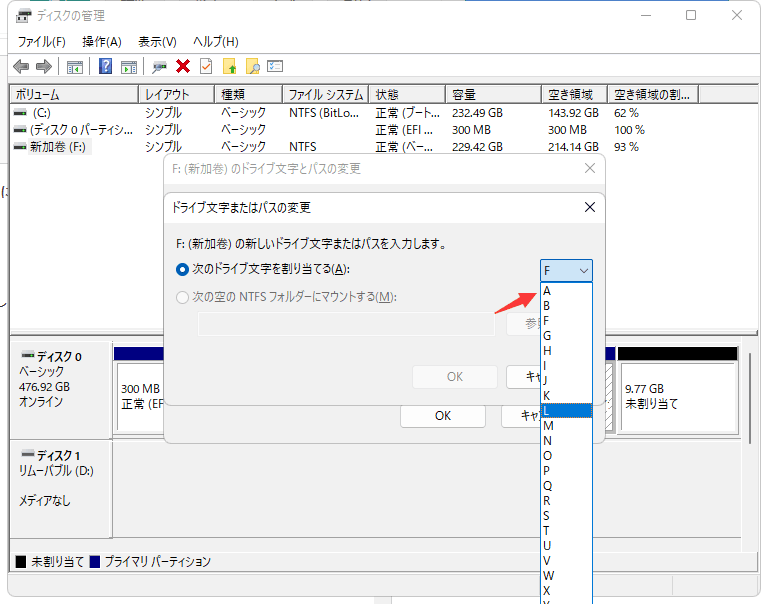Choose drive letter A from list

click(566, 291)
